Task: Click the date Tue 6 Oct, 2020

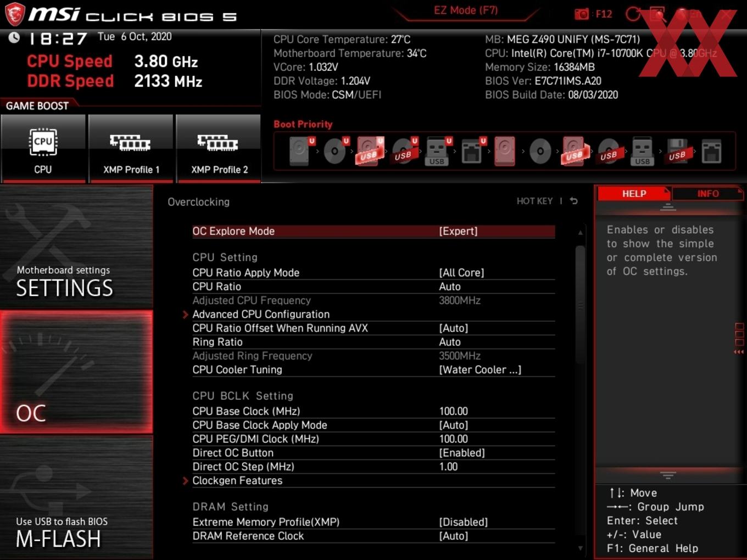Action: (135, 37)
